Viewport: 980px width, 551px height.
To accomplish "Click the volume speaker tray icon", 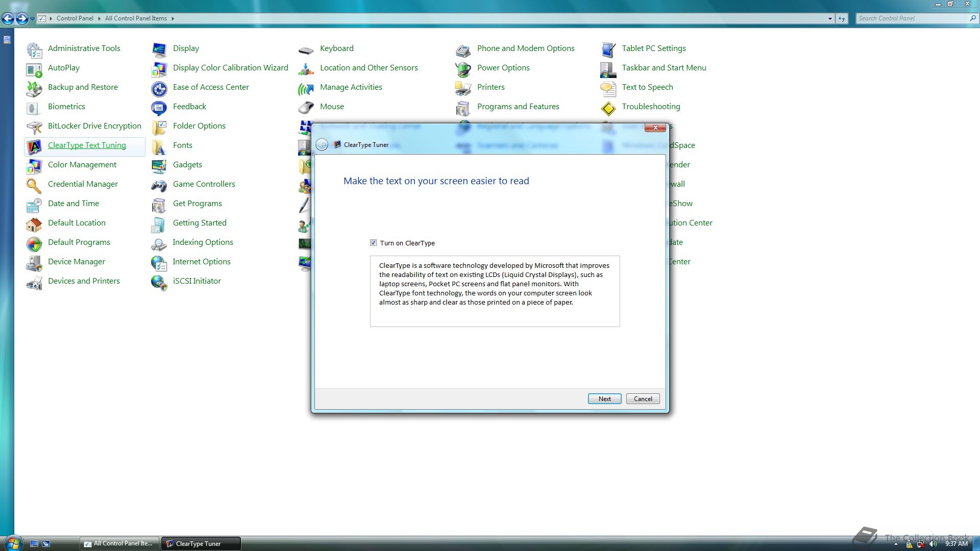I will [933, 544].
